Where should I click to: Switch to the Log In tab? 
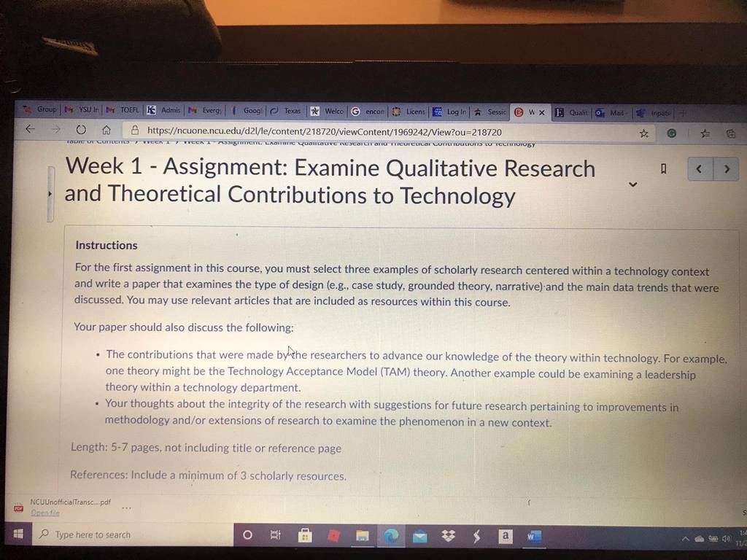450,112
